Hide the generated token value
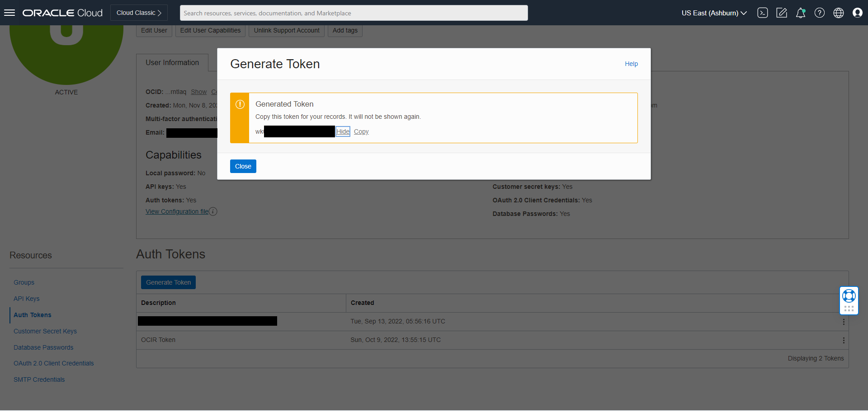Viewport: 868px width, 412px height. point(343,131)
